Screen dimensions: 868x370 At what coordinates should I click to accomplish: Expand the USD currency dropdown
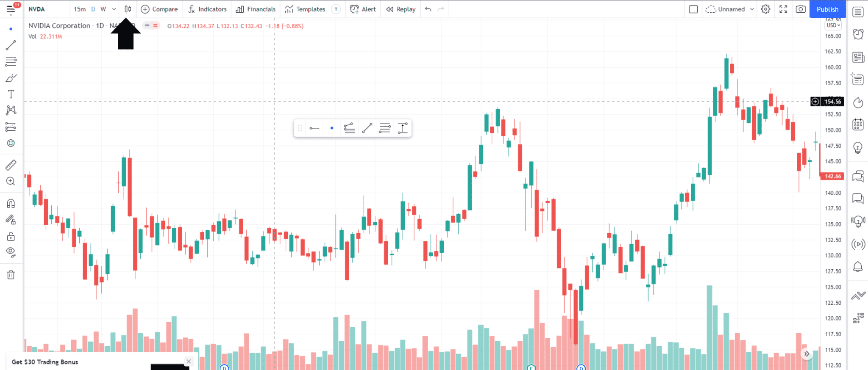pyautogui.click(x=833, y=25)
